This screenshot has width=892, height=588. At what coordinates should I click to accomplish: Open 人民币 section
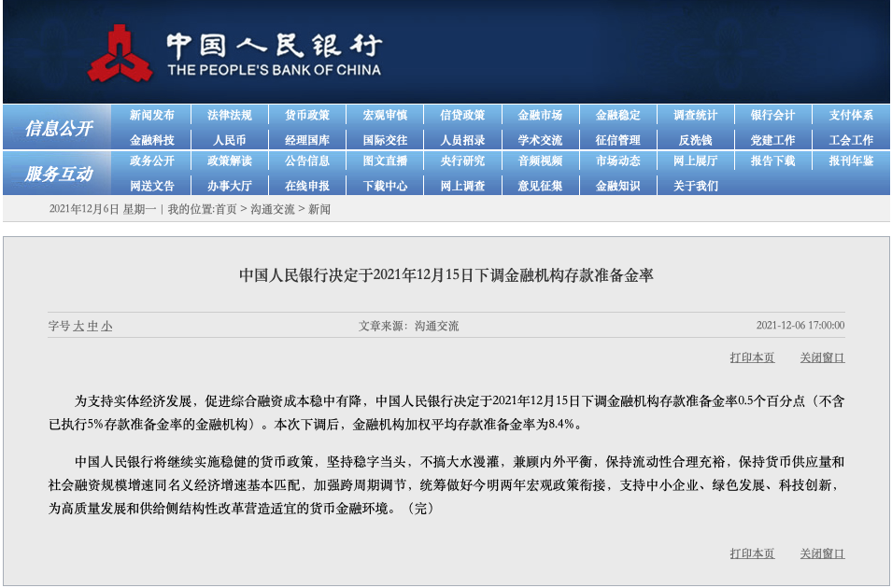click(x=229, y=140)
